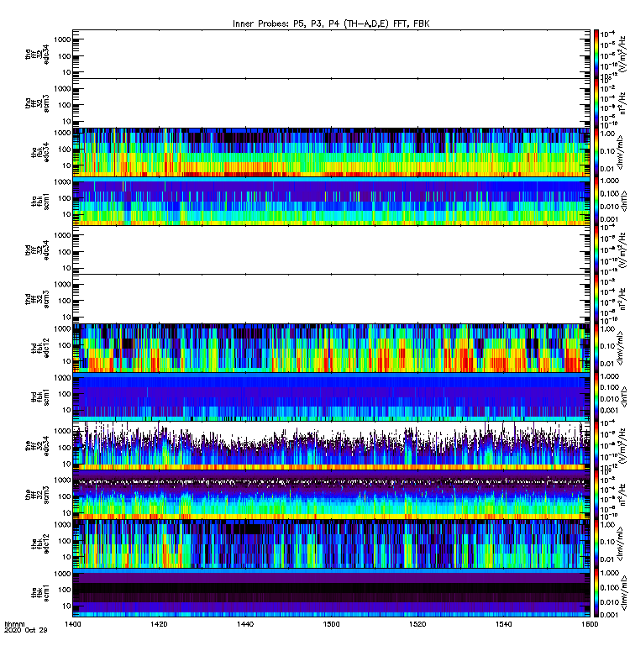The image size is (630, 672).
Task: Click the '100' frequency tick of tha fbk scm1
Action: pyautogui.click(x=65, y=198)
